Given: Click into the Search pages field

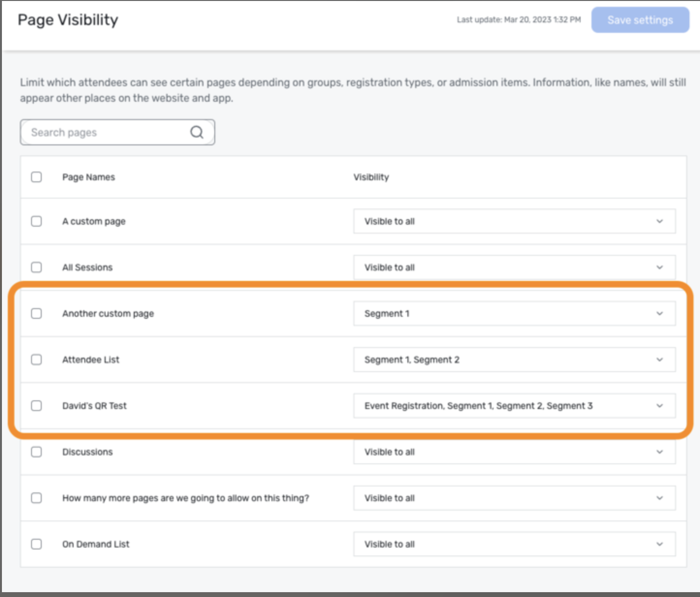Looking at the screenshot, I should point(107,132).
